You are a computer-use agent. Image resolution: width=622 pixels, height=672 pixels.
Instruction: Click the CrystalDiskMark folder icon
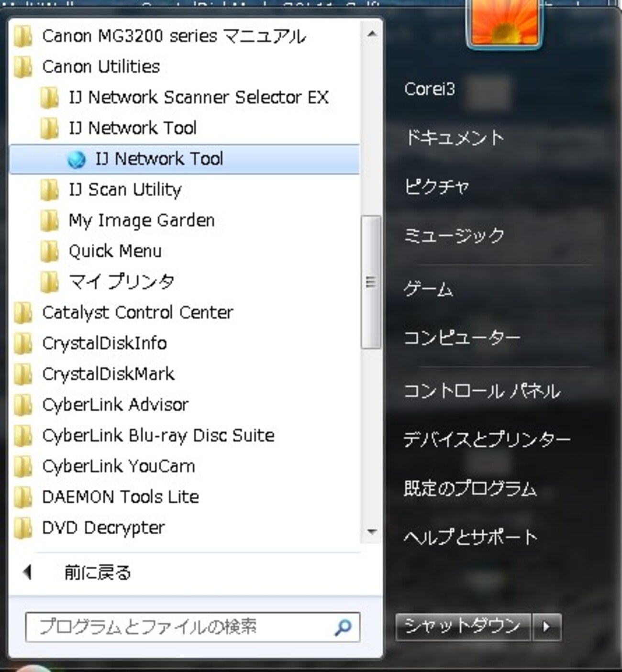tap(22, 374)
